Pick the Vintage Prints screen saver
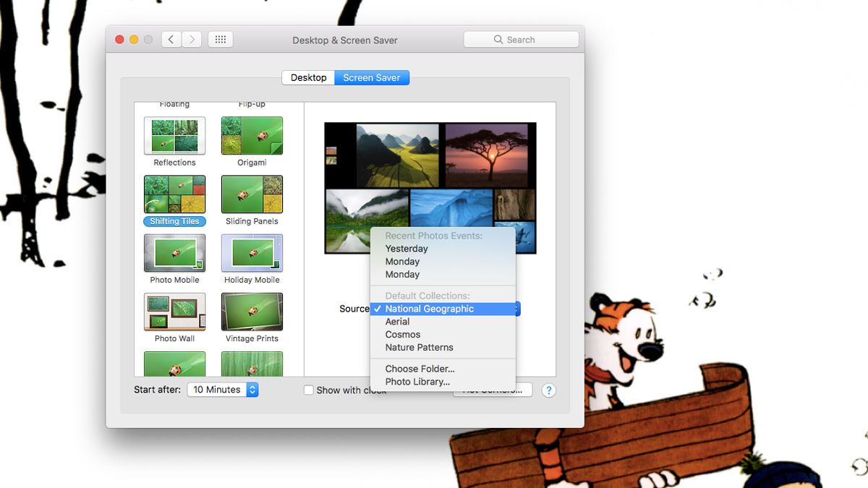This screenshot has width=868, height=488. coord(252,312)
